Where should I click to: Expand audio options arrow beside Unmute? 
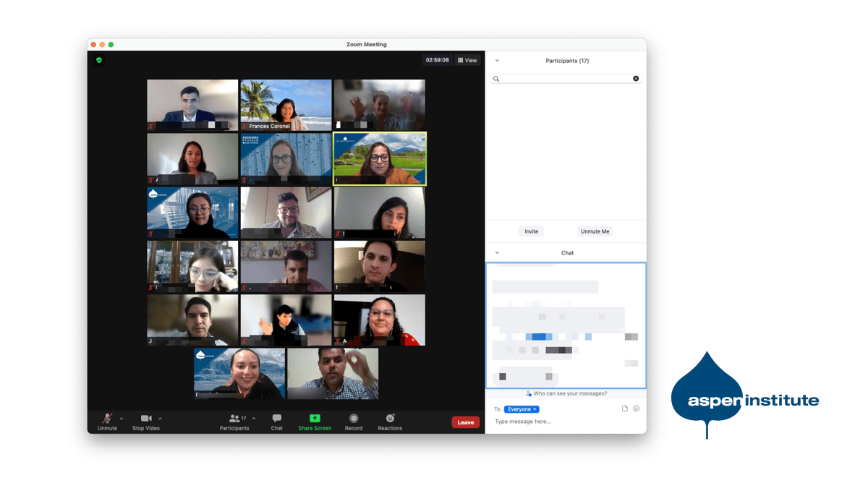[122, 419]
